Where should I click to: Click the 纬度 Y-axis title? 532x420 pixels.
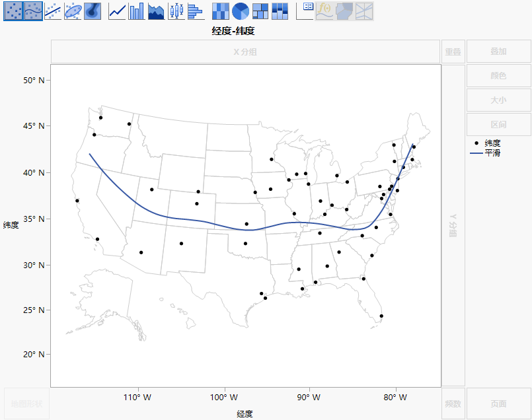(x=11, y=225)
